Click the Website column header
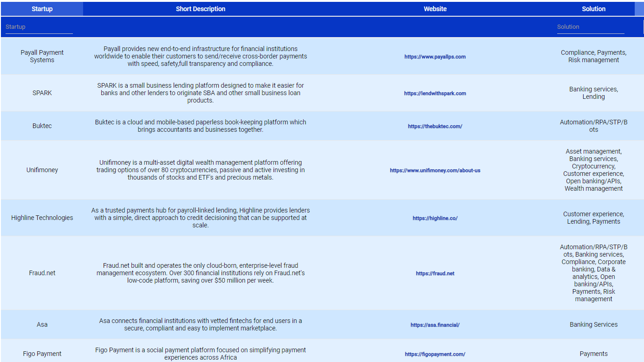 (x=435, y=8)
